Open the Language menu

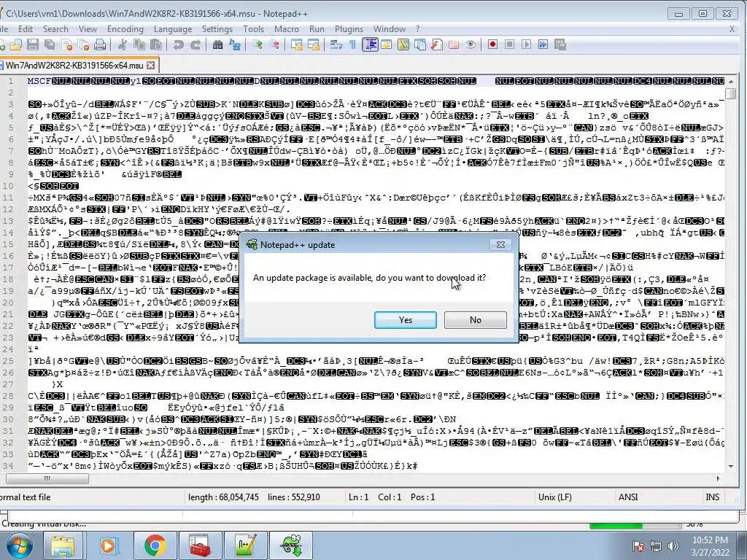pyautogui.click(x=173, y=29)
